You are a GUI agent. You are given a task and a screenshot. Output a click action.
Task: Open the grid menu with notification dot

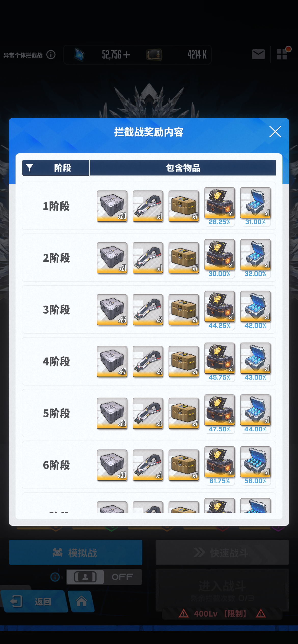pyautogui.click(x=282, y=54)
